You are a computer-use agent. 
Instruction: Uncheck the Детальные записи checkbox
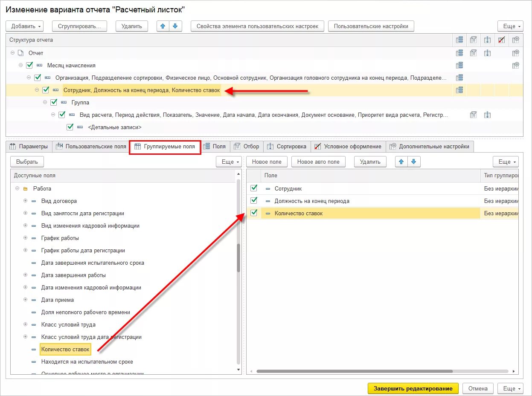pyautogui.click(x=70, y=127)
